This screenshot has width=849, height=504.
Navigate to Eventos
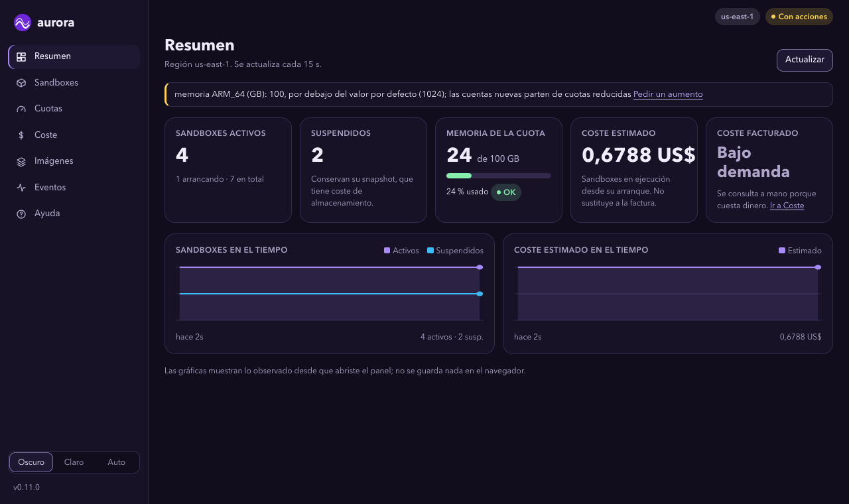[74, 188]
